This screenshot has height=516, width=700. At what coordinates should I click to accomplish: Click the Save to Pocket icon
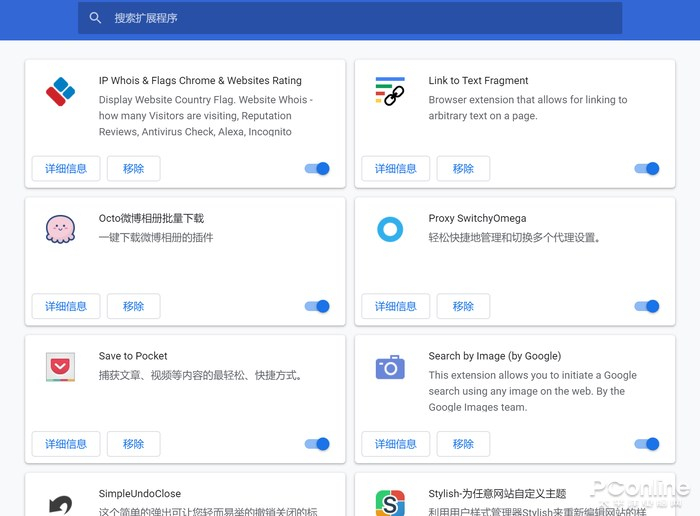click(x=60, y=367)
